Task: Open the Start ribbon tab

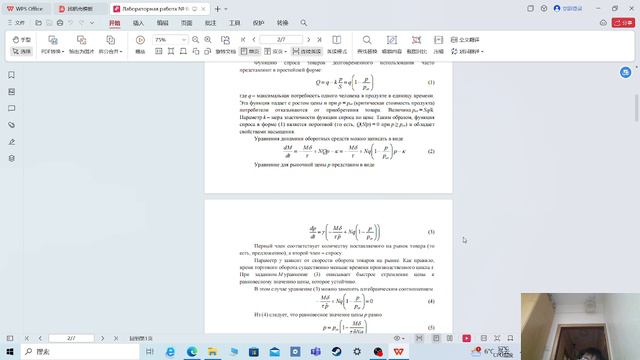Action: (x=115, y=23)
